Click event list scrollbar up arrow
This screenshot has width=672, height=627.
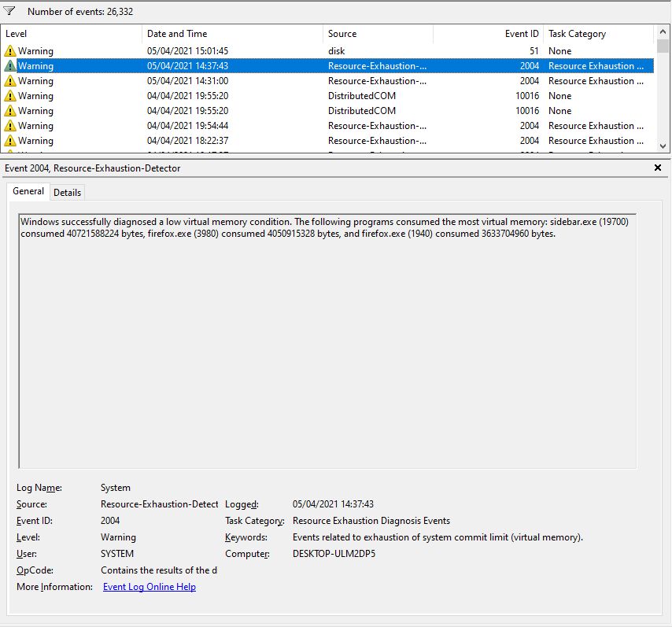tap(663, 31)
